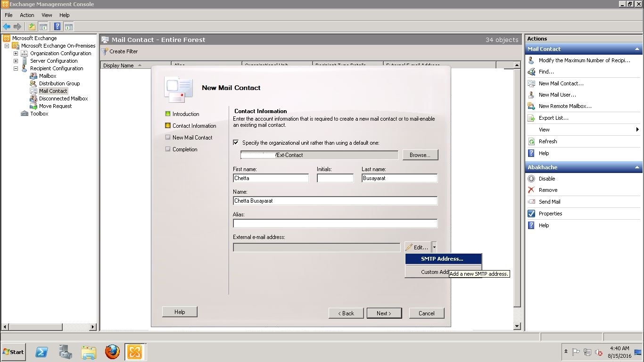Click the Find magnifier icon in Actions
The width and height of the screenshot is (644, 362).
click(x=531, y=72)
